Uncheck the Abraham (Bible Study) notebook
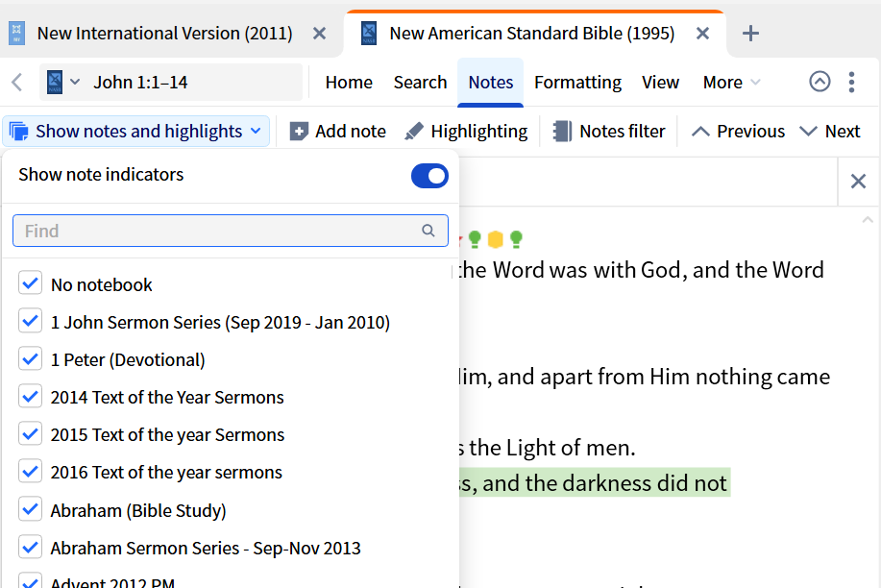Screen dimensions: 881x588 31,509
